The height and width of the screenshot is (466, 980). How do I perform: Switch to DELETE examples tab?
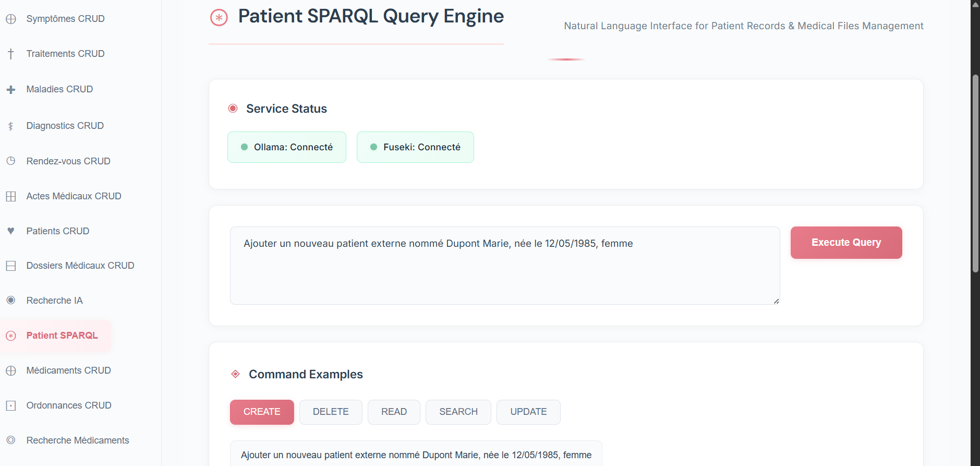(x=331, y=412)
